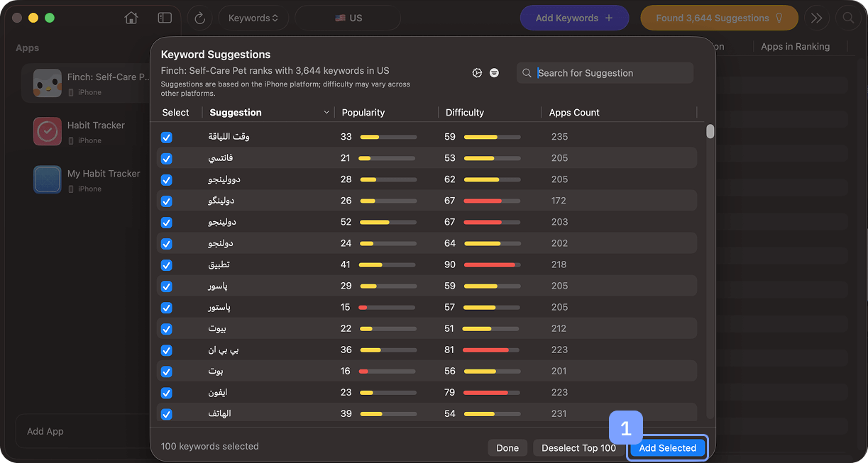Open the Keywords dropdown in toolbar
The width and height of the screenshot is (868, 463).
[253, 18]
